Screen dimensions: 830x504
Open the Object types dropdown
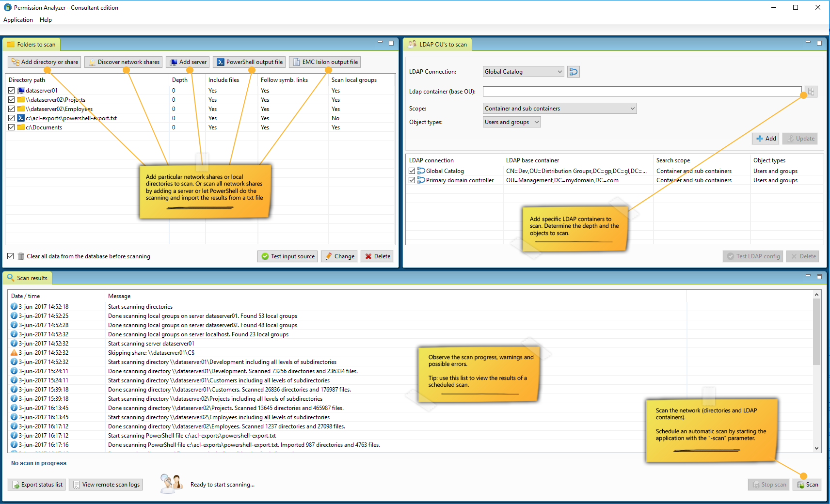coord(512,122)
